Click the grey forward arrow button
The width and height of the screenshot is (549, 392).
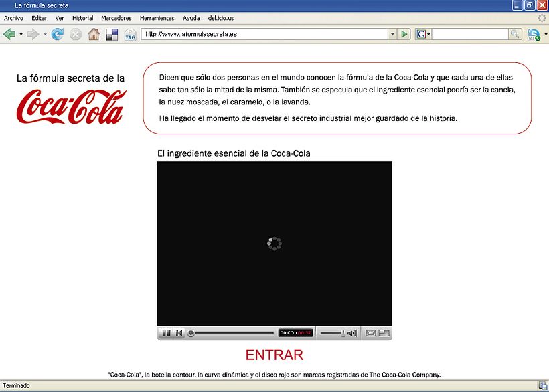point(33,34)
